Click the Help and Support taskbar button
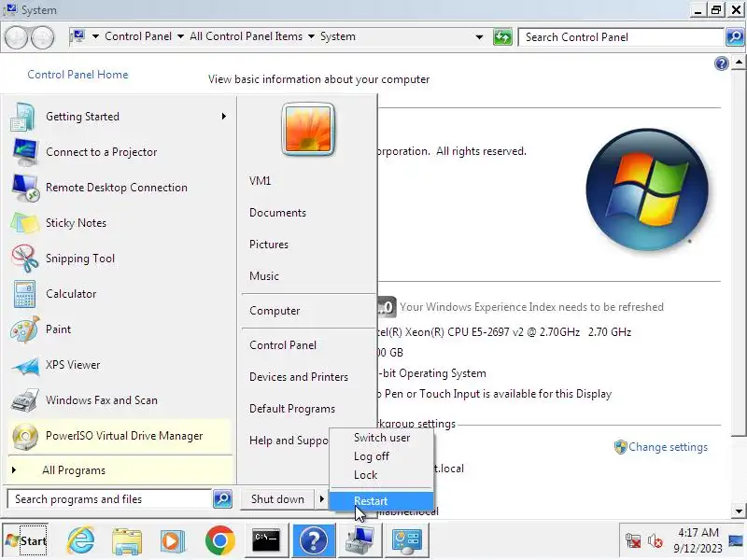The height and width of the screenshot is (560, 747). click(314, 540)
